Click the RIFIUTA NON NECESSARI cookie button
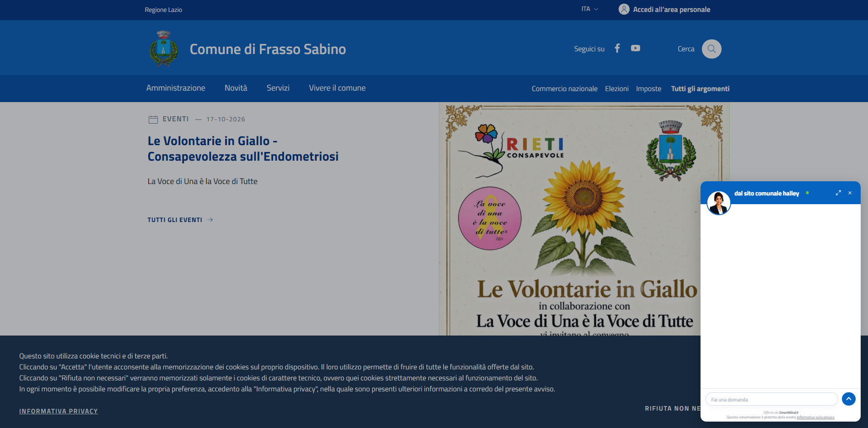The height and width of the screenshot is (428, 868). tap(673, 408)
